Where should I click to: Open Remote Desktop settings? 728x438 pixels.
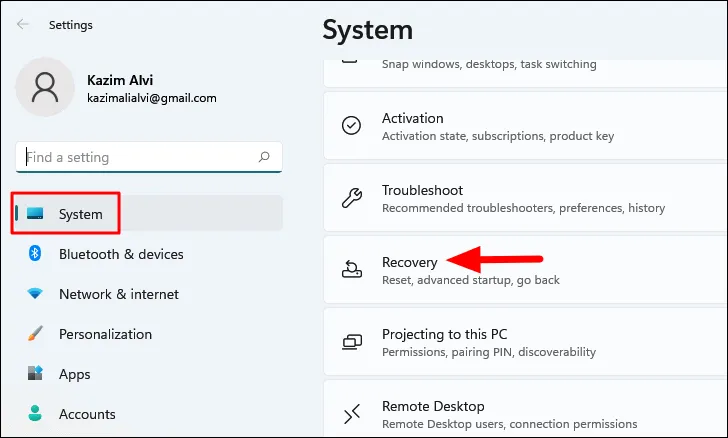tap(433, 406)
